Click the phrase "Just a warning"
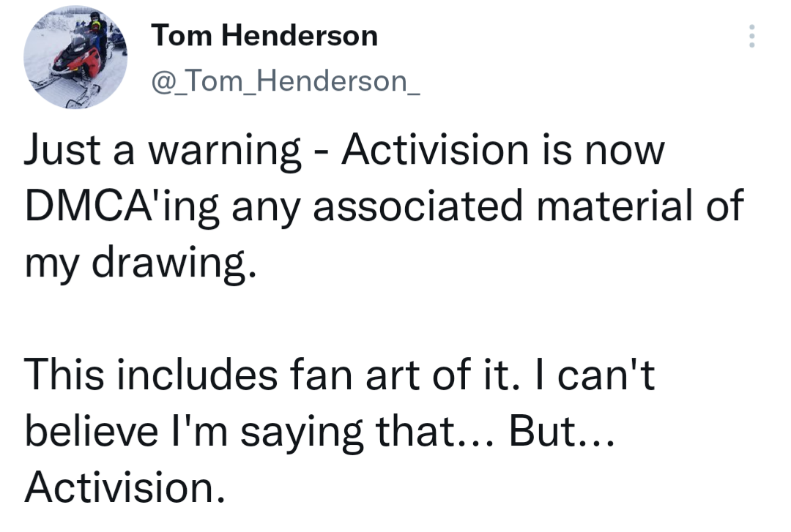The image size is (791, 532). coord(163,151)
